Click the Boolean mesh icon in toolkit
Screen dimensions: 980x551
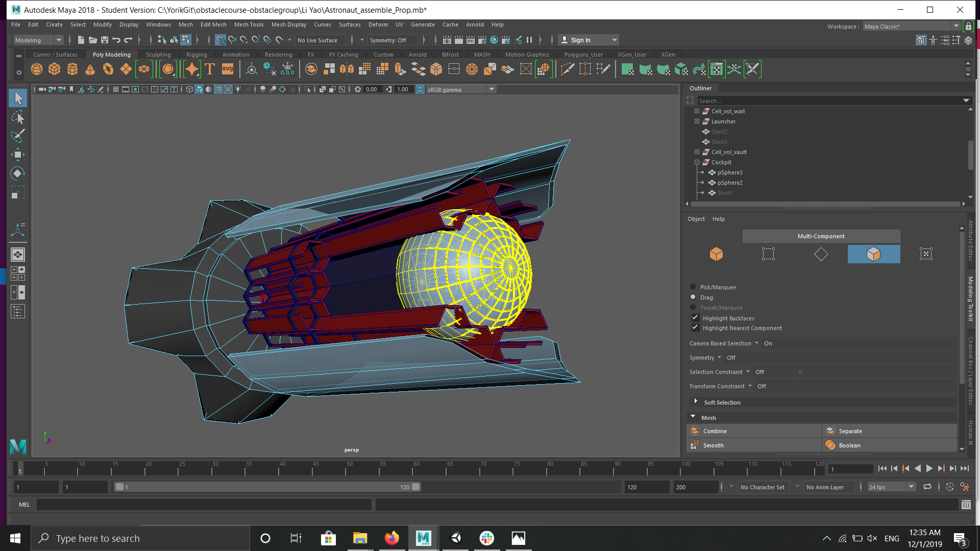(x=830, y=445)
